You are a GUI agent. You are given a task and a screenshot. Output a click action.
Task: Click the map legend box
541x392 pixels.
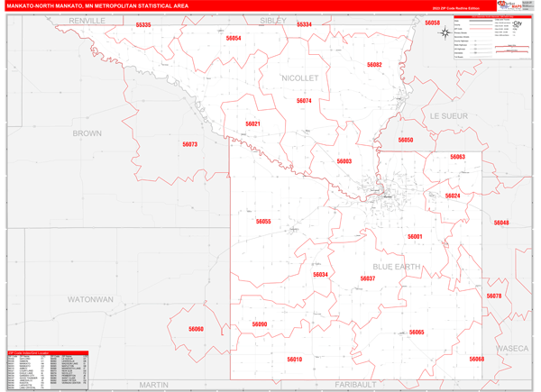pos(491,40)
